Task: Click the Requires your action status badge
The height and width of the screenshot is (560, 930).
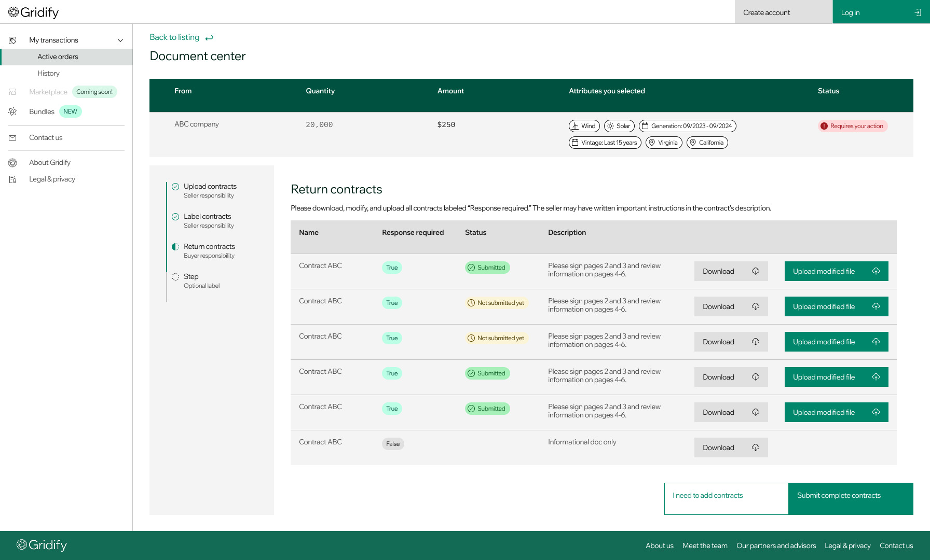Action: tap(853, 126)
